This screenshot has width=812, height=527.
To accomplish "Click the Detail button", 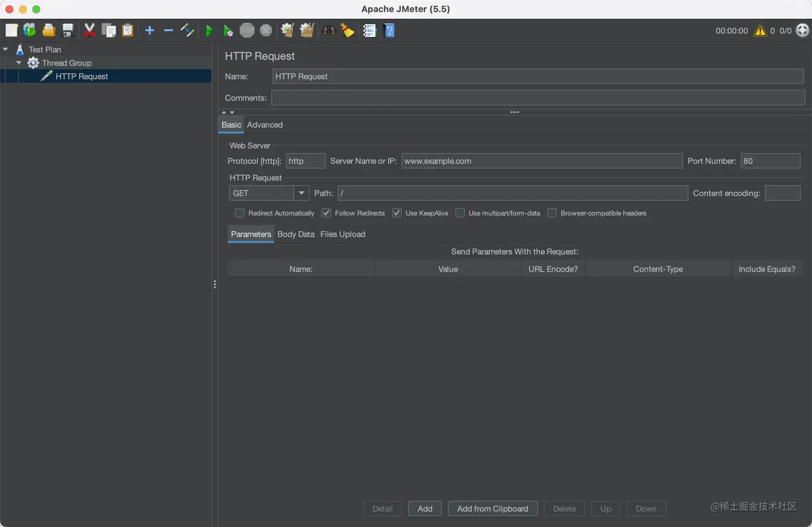I will (382, 509).
